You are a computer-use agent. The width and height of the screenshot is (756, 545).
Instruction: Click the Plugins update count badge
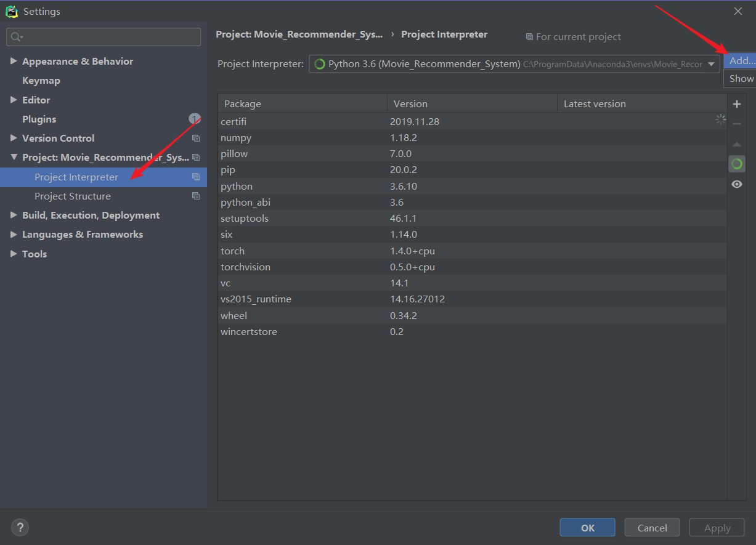(x=194, y=118)
